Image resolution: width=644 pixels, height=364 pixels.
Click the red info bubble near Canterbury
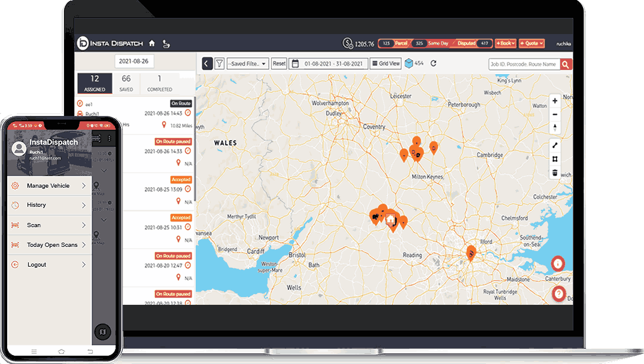[558, 263]
